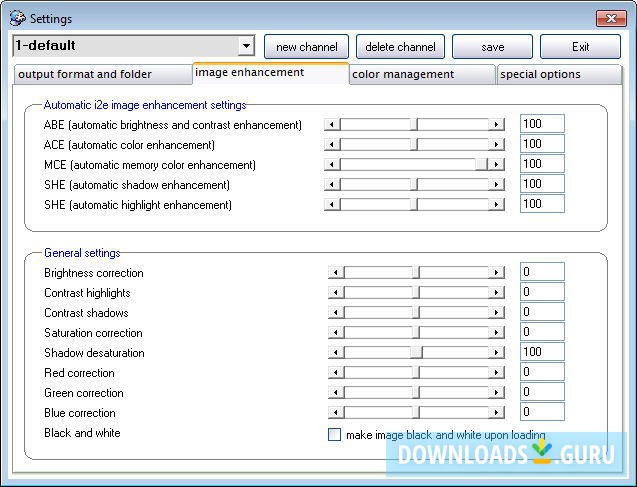Increase Green correction with right arrow

tap(496, 392)
